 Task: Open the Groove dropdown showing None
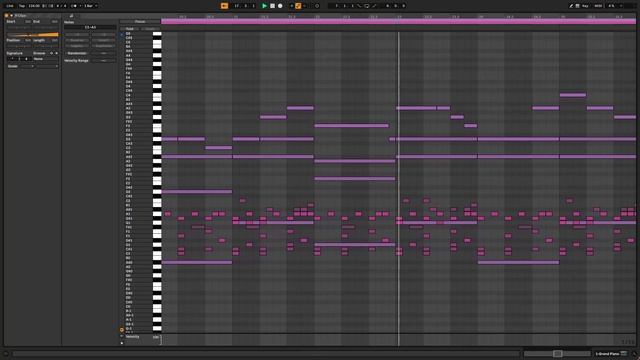tap(46, 59)
